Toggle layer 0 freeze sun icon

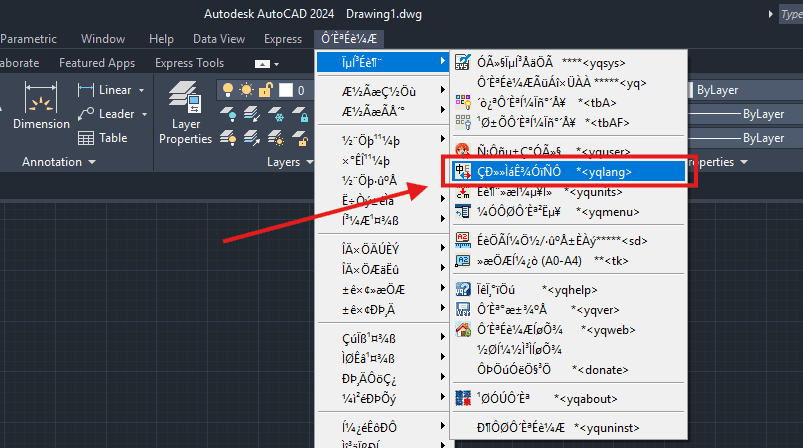click(x=246, y=90)
